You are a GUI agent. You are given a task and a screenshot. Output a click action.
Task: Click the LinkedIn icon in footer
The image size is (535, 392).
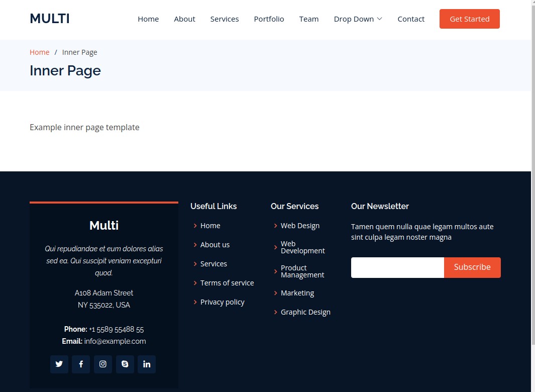pyautogui.click(x=147, y=364)
